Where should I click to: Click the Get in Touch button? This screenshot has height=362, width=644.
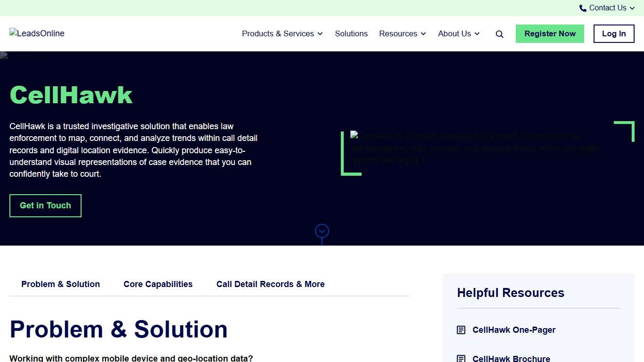click(45, 206)
